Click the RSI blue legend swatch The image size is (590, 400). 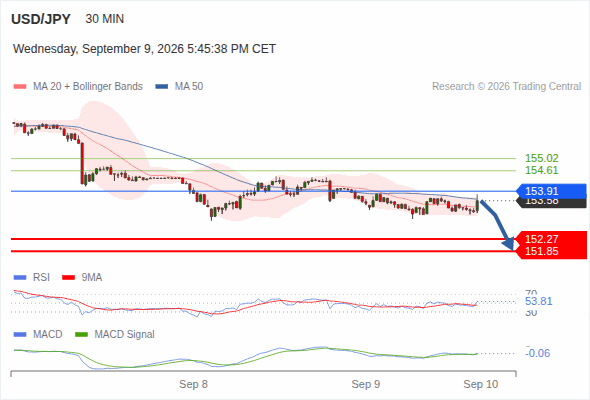(x=20, y=278)
